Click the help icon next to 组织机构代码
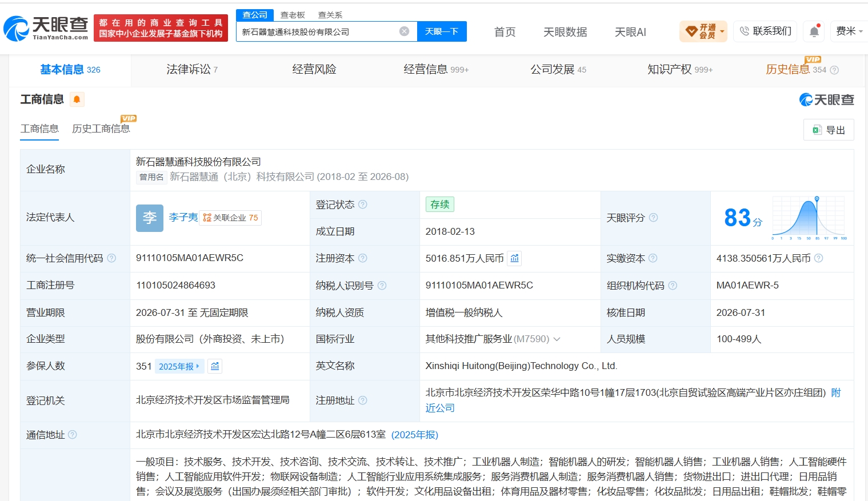 point(673,286)
